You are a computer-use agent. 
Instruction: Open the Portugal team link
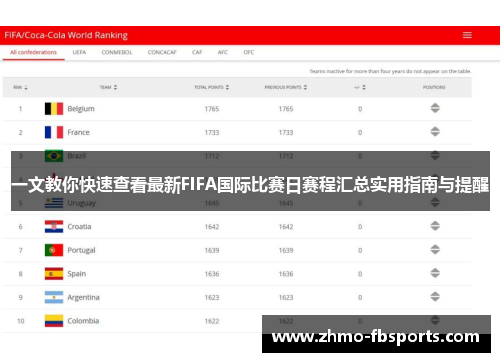(x=81, y=250)
